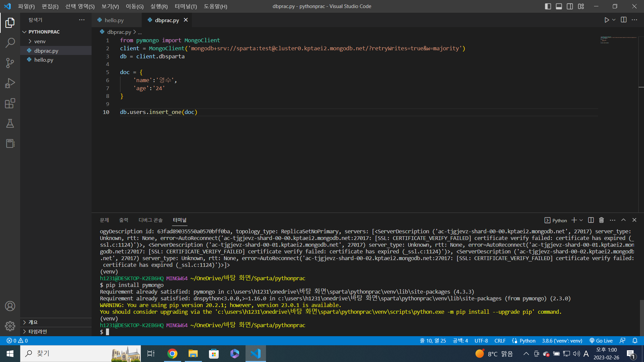Open the Run and Debug view
Screen dimensions: 644x362
(x=10, y=83)
